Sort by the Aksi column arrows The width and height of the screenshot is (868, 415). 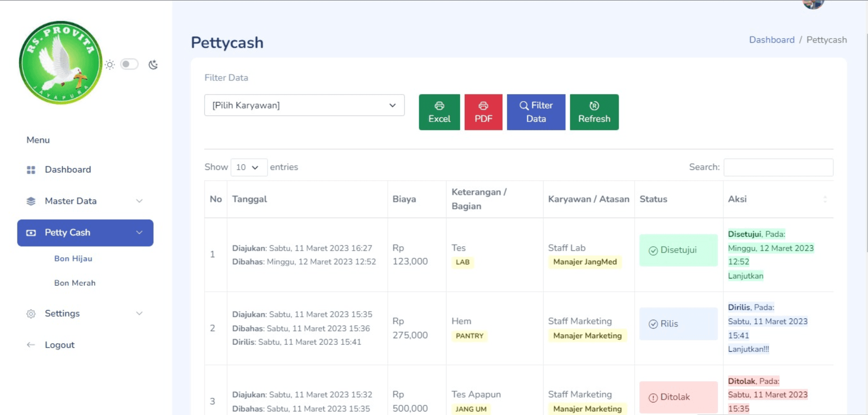click(x=825, y=199)
